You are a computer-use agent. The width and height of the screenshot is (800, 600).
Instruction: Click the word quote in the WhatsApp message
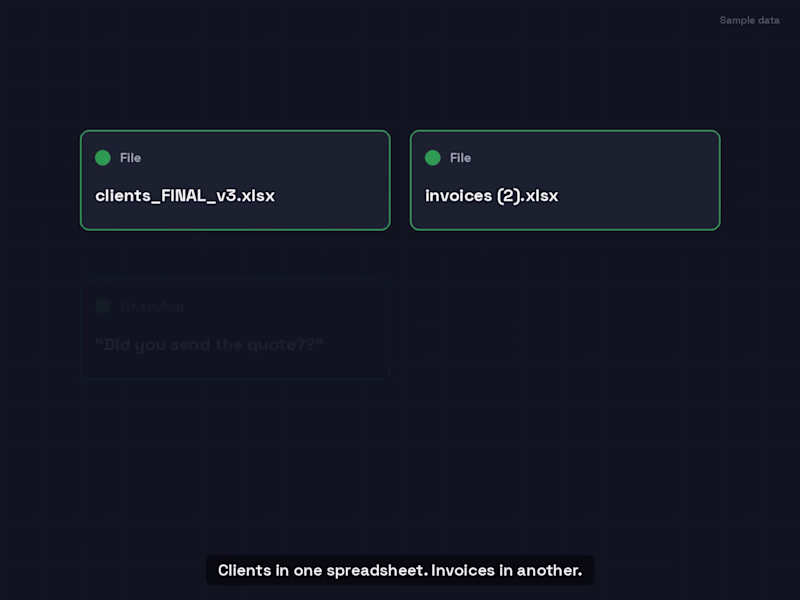pos(268,345)
